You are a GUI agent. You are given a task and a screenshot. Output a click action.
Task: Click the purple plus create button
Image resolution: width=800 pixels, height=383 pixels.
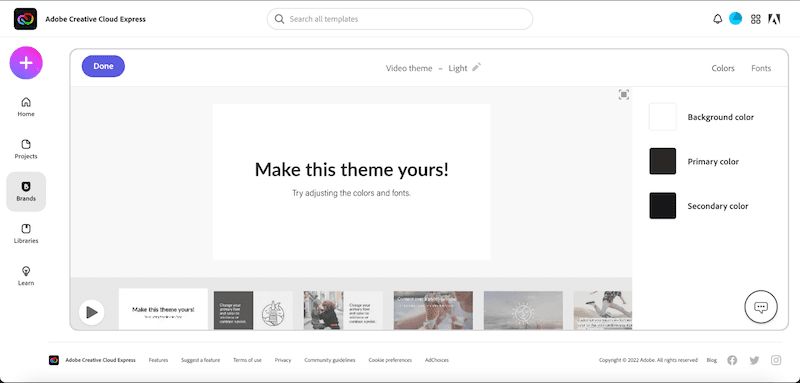pos(26,63)
